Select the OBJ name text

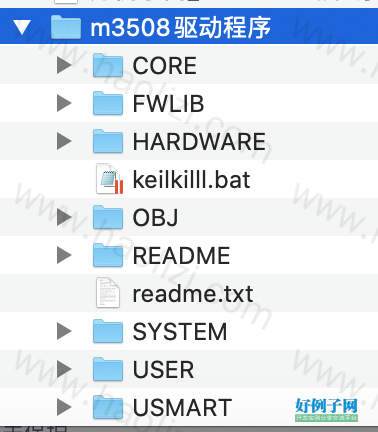pos(155,218)
